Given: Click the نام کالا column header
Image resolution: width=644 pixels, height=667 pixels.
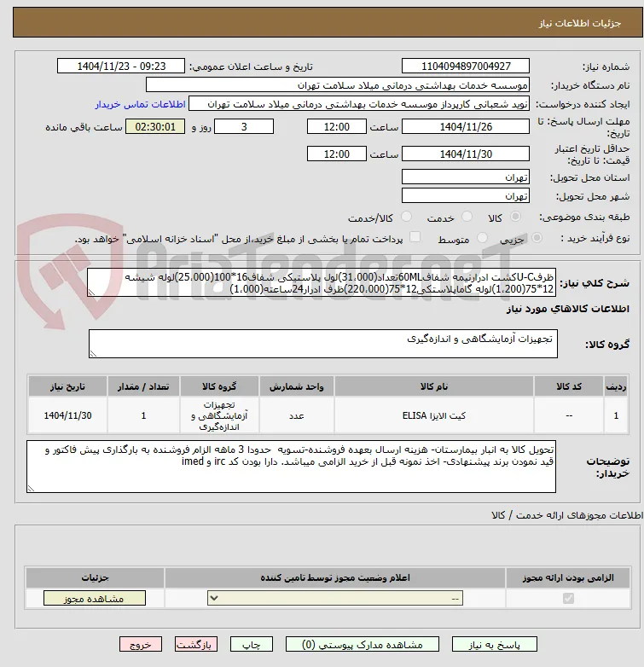Looking at the screenshot, I should [x=434, y=386].
